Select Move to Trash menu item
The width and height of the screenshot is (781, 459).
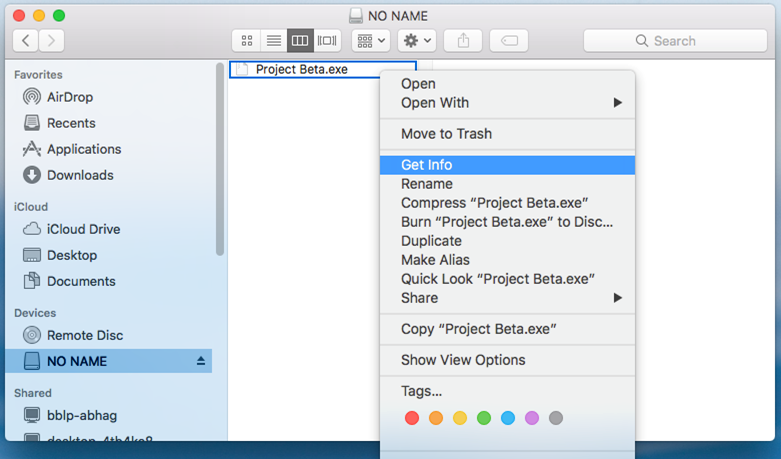tap(446, 134)
